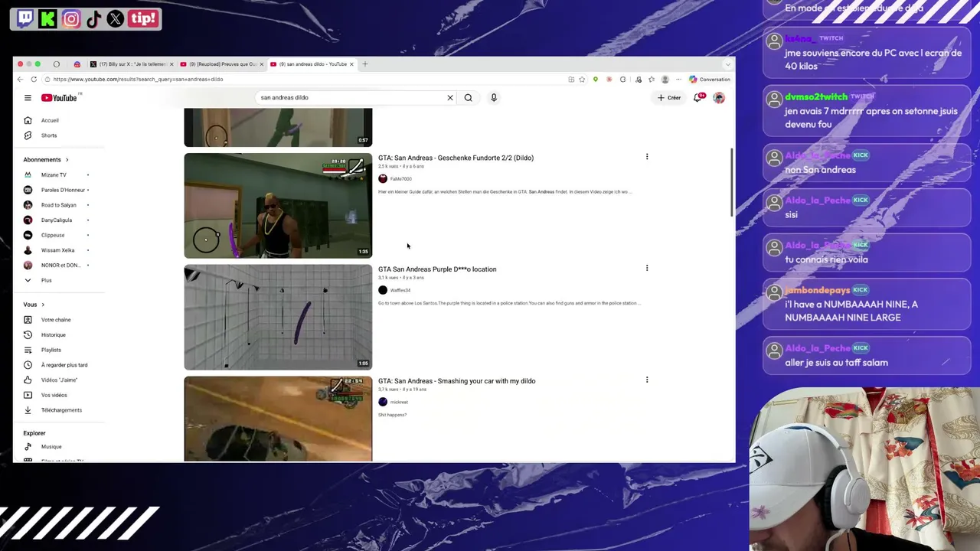Go back with the browser back arrow
980x551 pixels.
(20, 80)
